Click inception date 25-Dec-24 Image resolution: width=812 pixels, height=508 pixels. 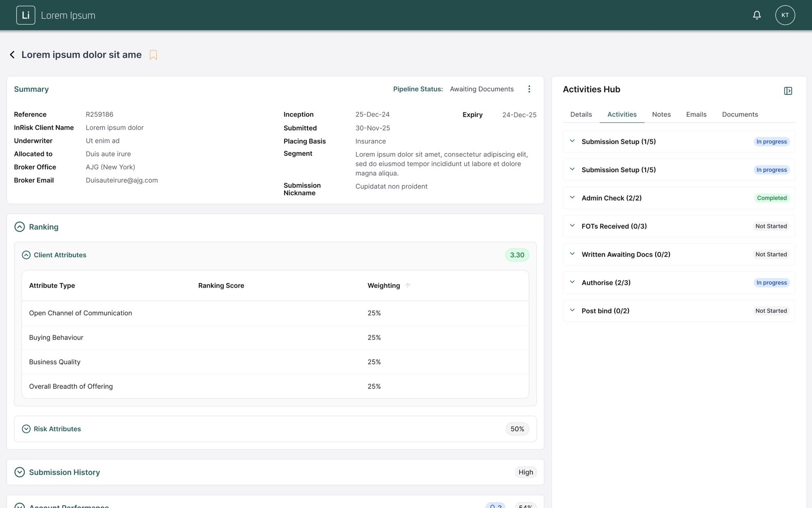(x=372, y=114)
